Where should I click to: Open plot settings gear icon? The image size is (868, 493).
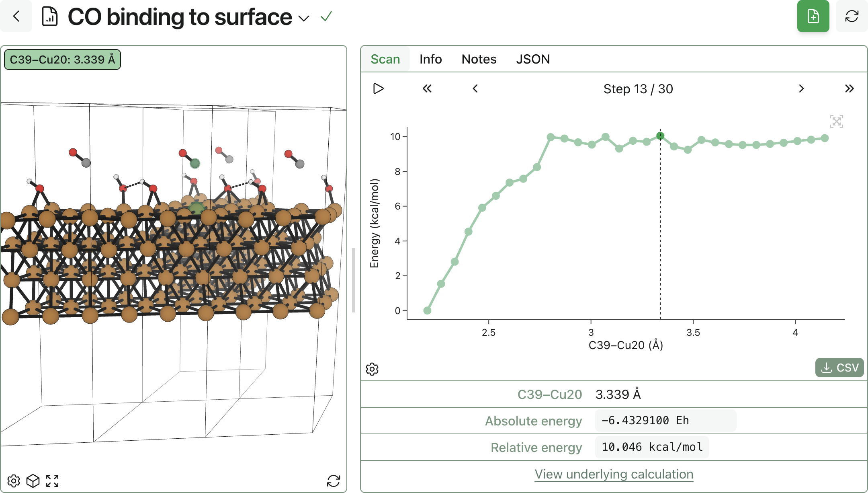coord(372,369)
